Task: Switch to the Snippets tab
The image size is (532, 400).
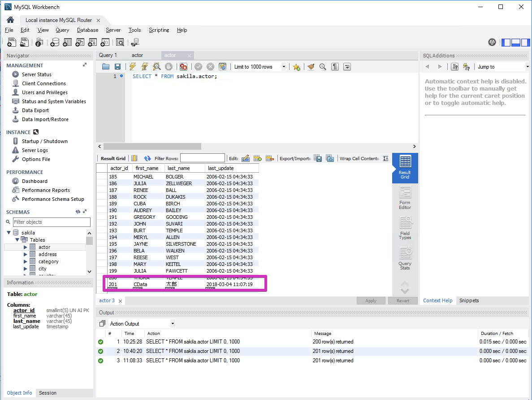Action: point(469,300)
